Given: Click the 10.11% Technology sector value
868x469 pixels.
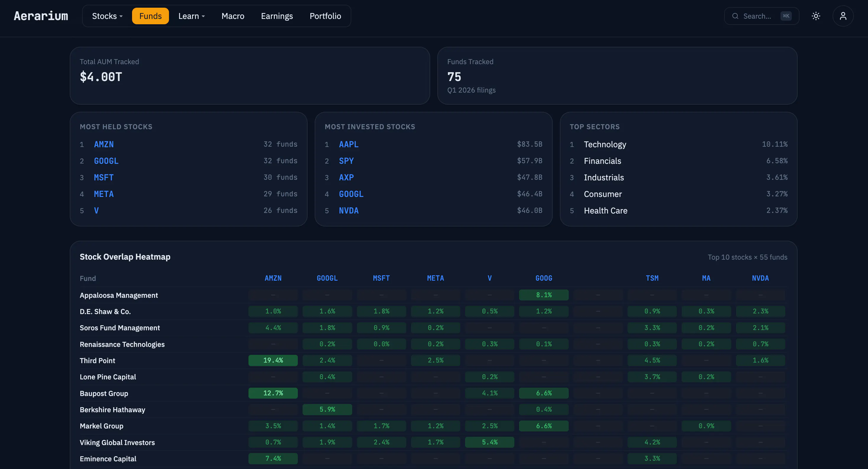Looking at the screenshot, I should tap(775, 144).
